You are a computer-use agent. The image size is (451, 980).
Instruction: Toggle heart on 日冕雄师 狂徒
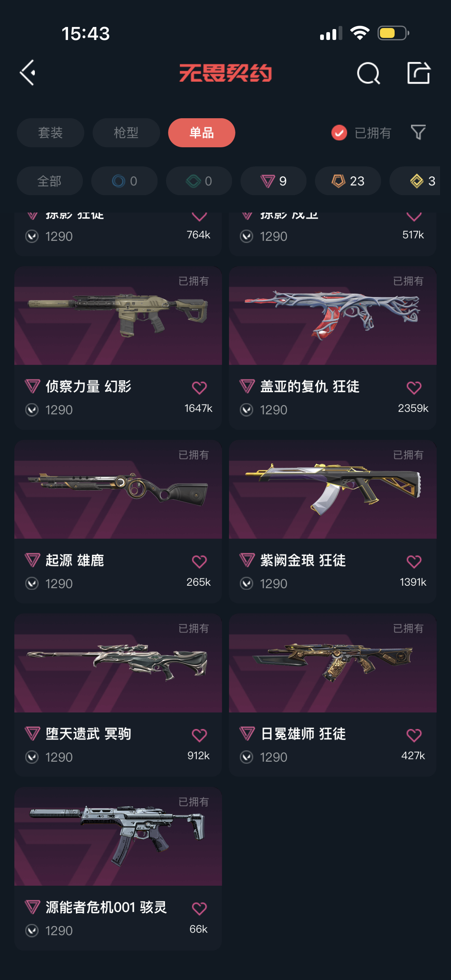point(414,735)
